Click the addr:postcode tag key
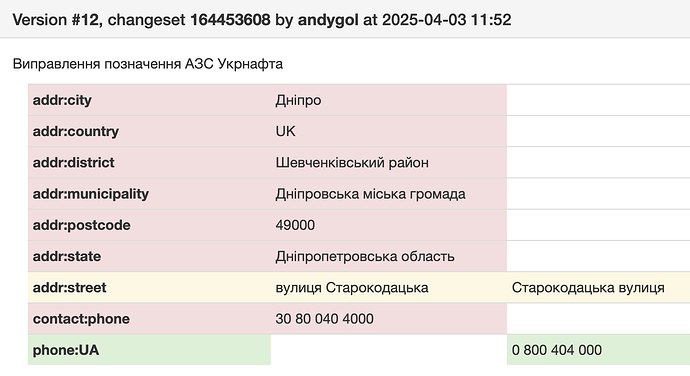The image size is (690, 376). (81, 225)
